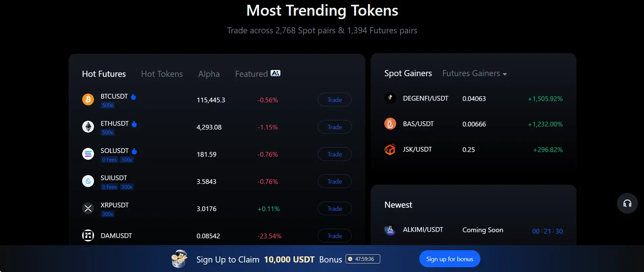Click the SUI droplet coin icon
The image size is (644, 272).
(88, 181)
